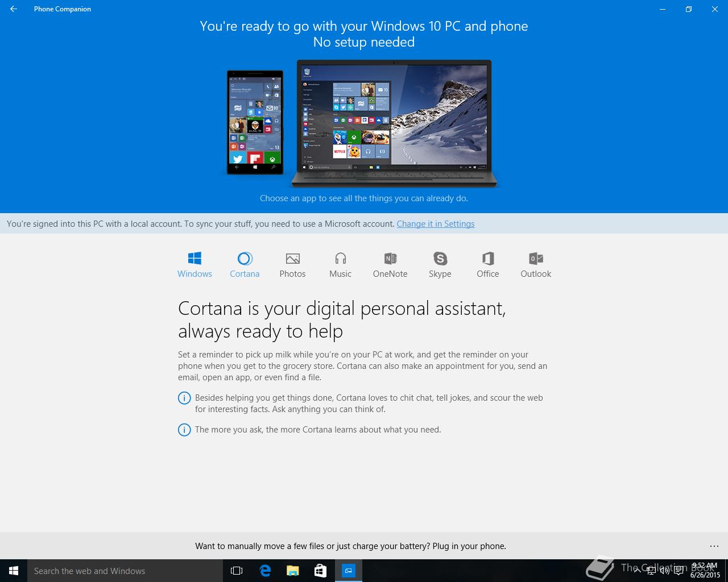Click the 'No setup needed' banner headline

(364, 42)
